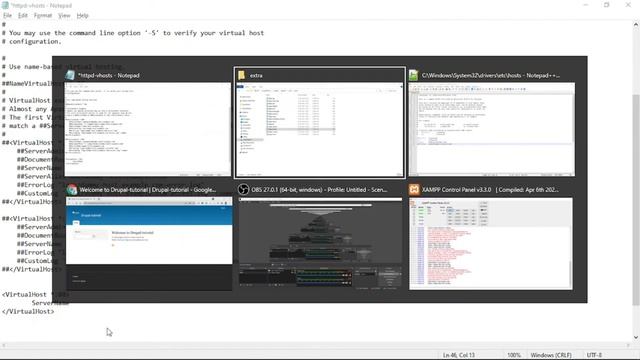Click the line mentioning command line option '-S'
Image resolution: width=640 pixels, height=360 pixels.
pos(133,33)
